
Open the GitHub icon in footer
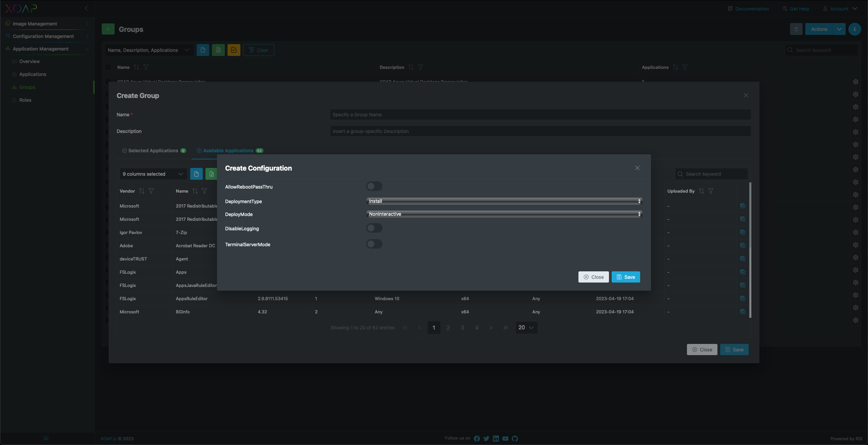[515, 439]
